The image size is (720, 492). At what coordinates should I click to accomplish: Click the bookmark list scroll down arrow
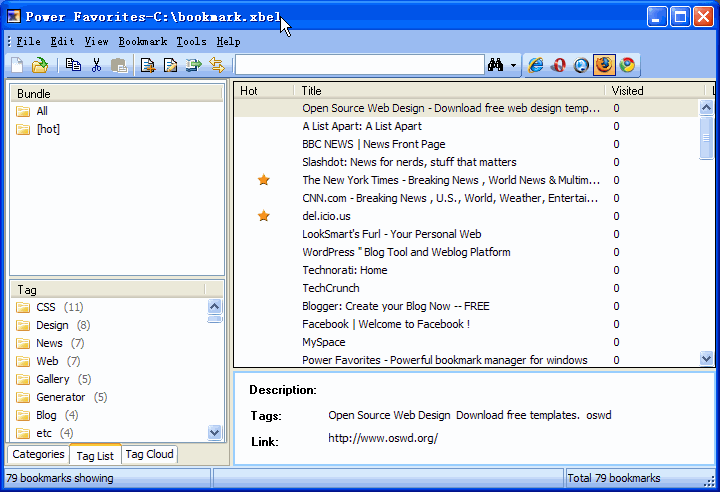click(x=706, y=357)
